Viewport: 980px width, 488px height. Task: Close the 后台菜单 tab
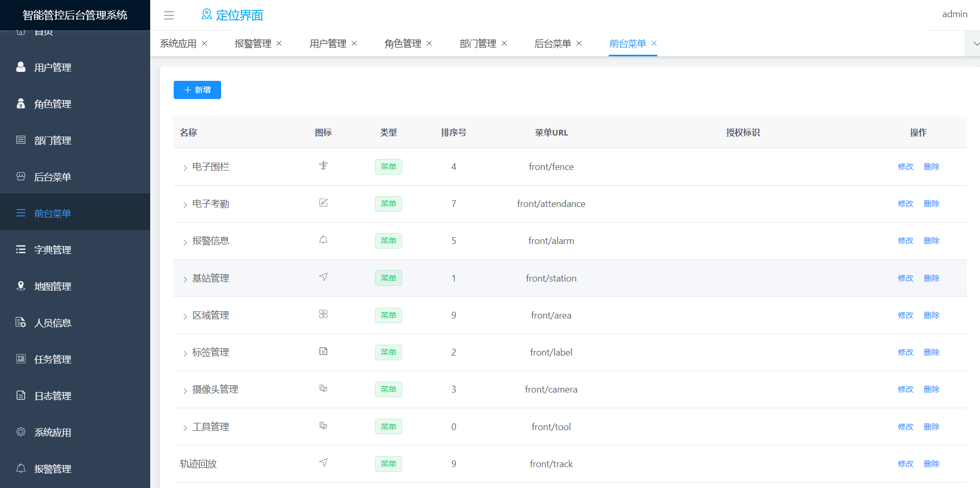pyautogui.click(x=579, y=43)
